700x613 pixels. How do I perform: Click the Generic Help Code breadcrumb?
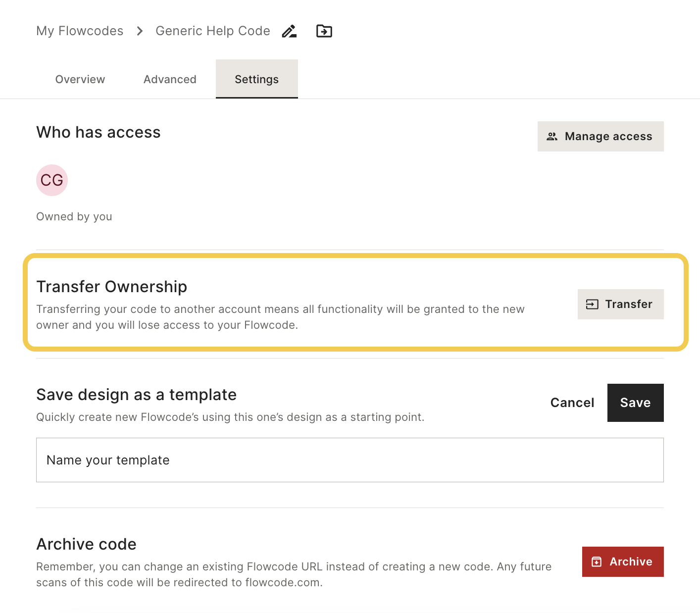tap(213, 31)
